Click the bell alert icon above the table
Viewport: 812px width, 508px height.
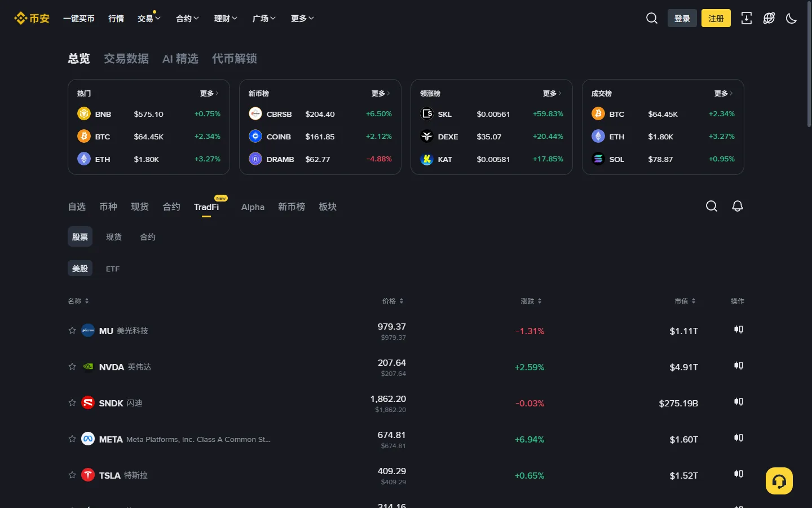tap(738, 206)
